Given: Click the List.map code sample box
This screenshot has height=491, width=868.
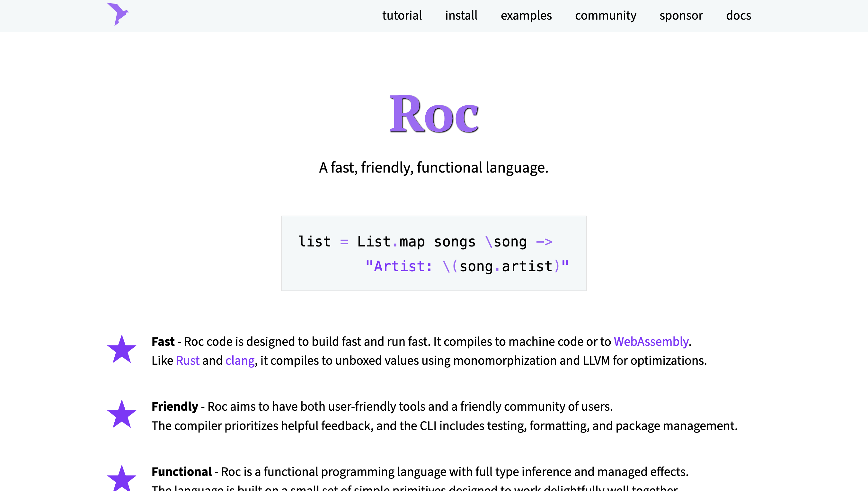Looking at the screenshot, I should pyautogui.click(x=434, y=253).
